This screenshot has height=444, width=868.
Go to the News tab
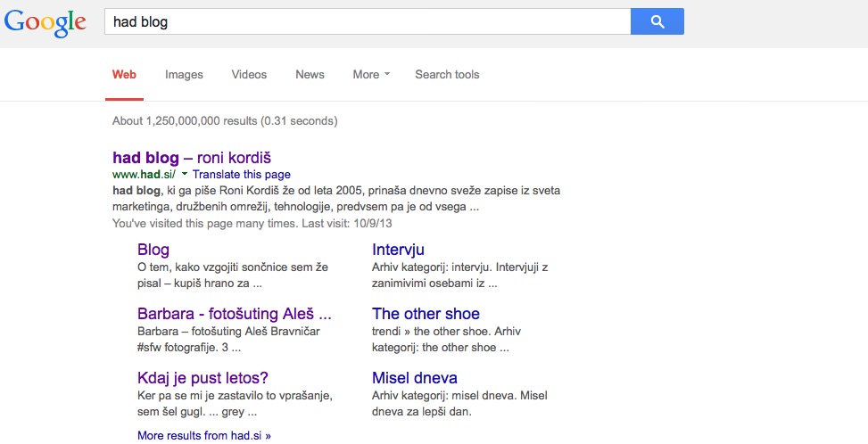310,75
